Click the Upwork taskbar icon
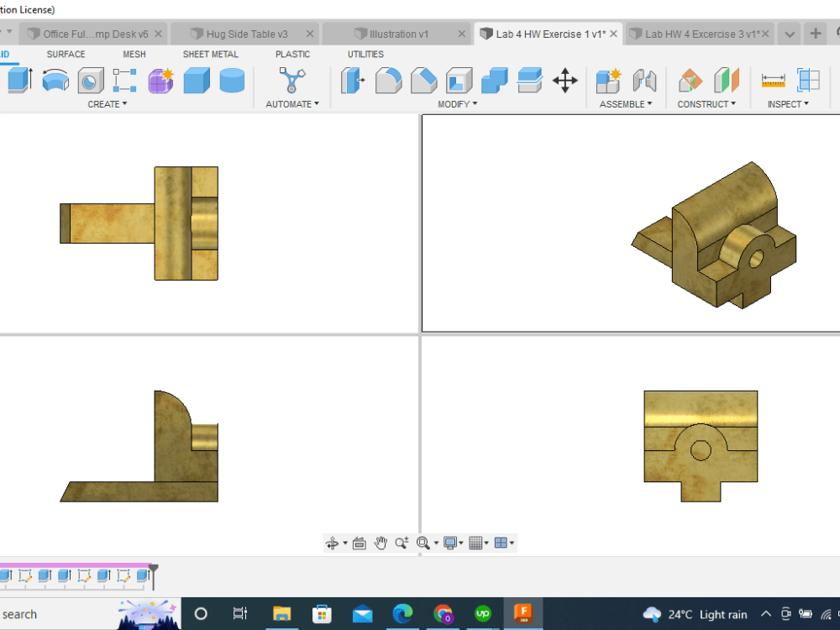 tap(483, 613)
